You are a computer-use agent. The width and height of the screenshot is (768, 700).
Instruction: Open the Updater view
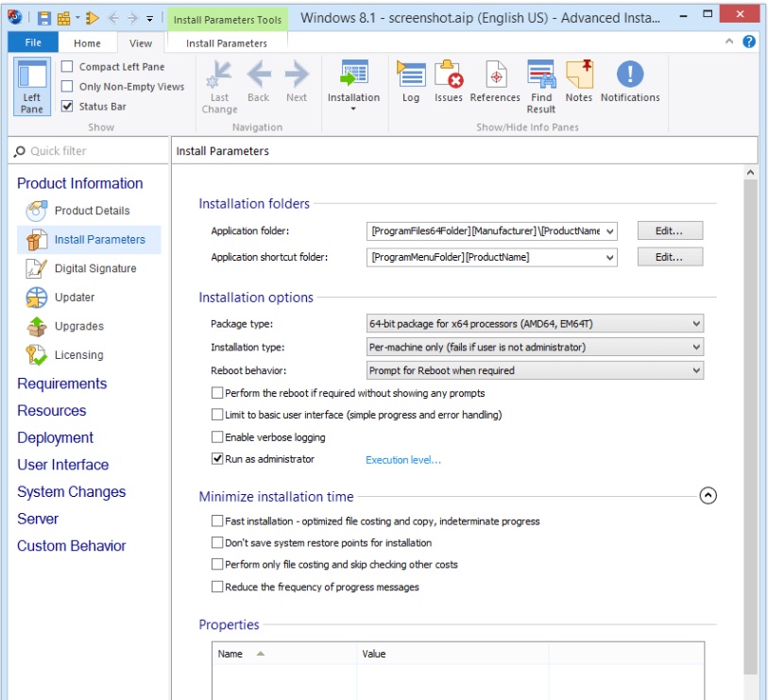[60, 298]
